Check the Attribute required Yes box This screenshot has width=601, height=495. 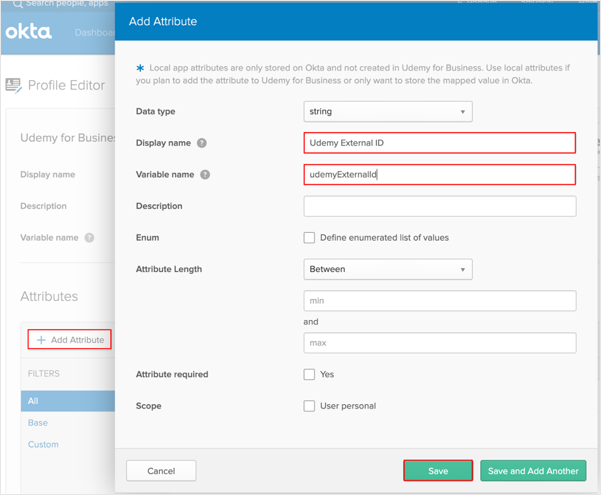[309, 374]
